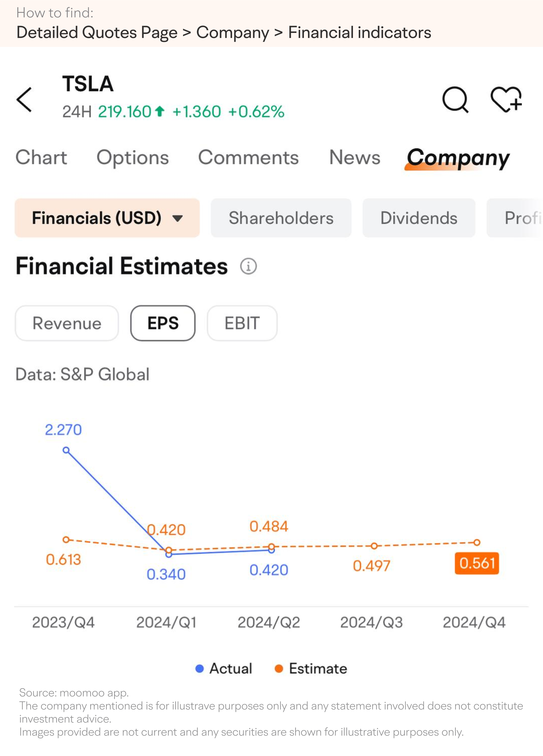
Task: Click the Financial Estimates info icon
Action: pyautogui.click(x=248, y=266)
